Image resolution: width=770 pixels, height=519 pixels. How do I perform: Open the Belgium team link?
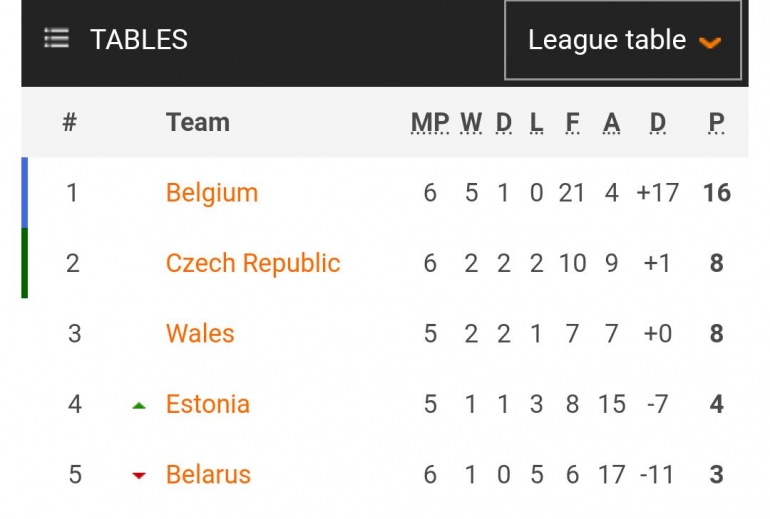coord(212,192)
